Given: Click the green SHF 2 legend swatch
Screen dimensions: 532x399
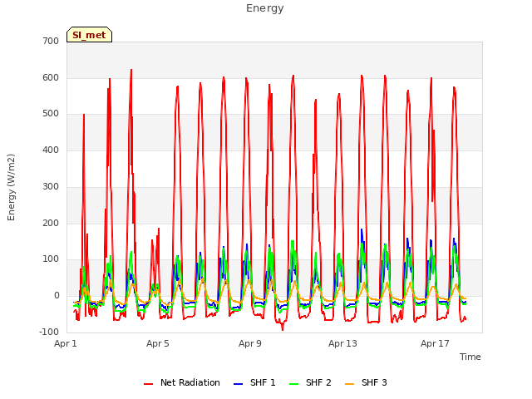Looking at the screenshot, I should tap(293, 384).
